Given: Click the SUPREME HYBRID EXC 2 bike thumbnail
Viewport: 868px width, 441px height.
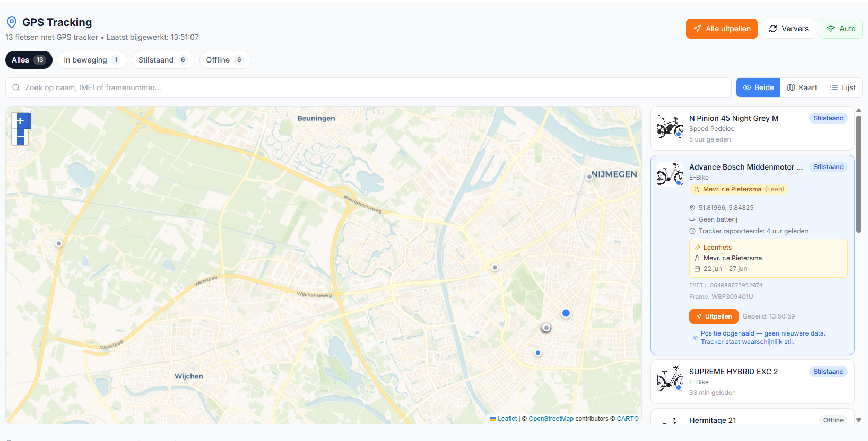Looking at the screenshot, I should (670, 380).
